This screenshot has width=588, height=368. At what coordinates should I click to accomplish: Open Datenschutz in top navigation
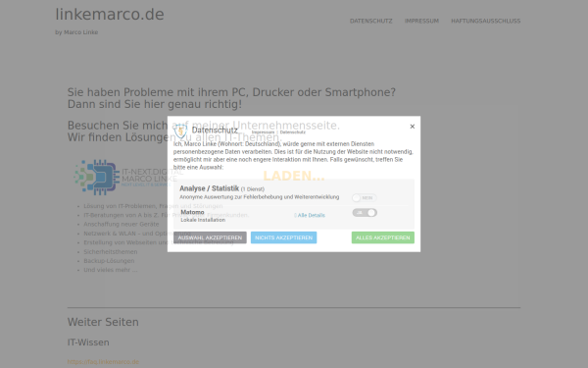coord(370,21)
